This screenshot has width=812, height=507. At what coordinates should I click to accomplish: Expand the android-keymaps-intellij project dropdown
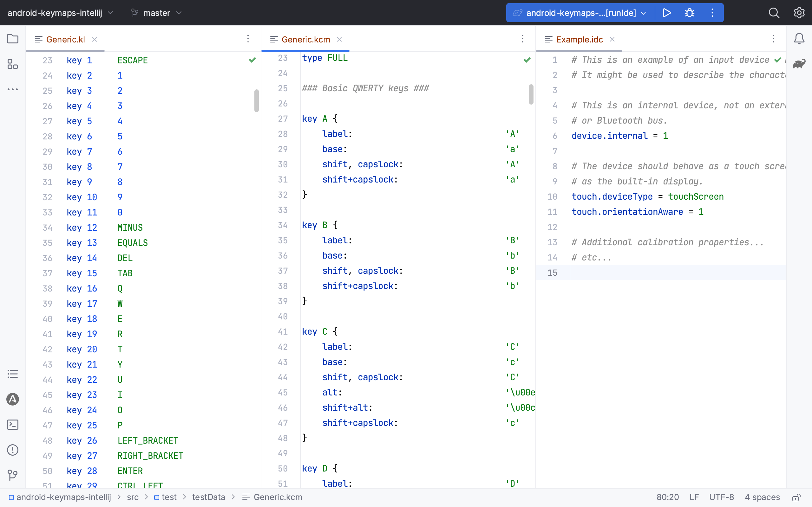(110, 12)
